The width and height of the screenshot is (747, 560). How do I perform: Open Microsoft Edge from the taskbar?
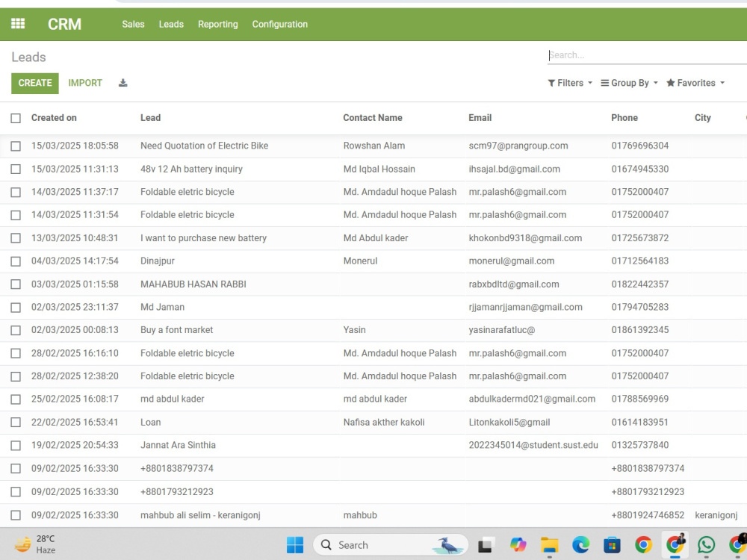click(580, 545)
